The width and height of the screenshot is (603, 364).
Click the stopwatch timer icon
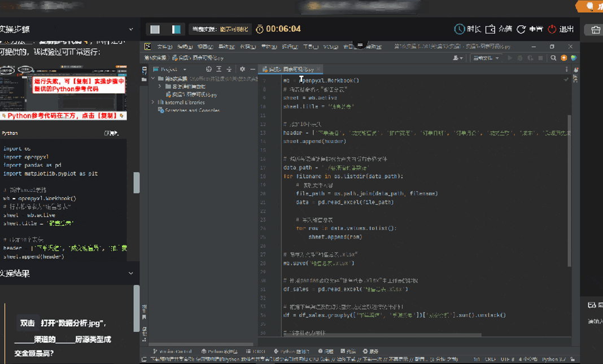click(260, 29)
